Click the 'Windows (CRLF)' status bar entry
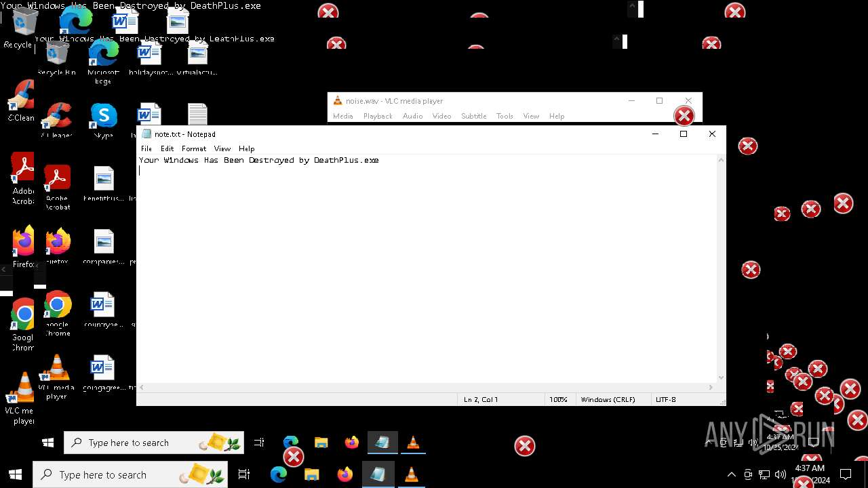The image size is (868, 488). pos(608,399)
